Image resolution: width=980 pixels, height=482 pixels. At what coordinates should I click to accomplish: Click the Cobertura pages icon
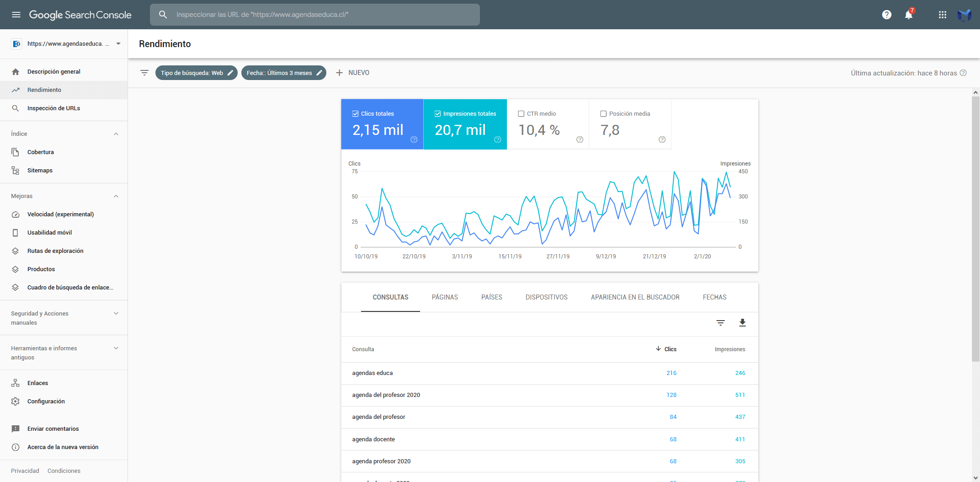[x=16, y=152]
